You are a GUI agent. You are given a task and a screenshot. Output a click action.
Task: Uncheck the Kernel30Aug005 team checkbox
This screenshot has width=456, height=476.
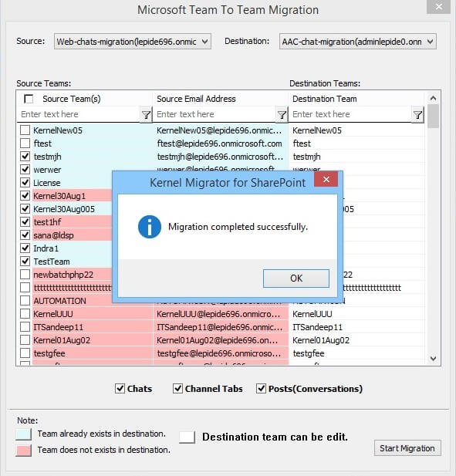click(x=25, y=208)
